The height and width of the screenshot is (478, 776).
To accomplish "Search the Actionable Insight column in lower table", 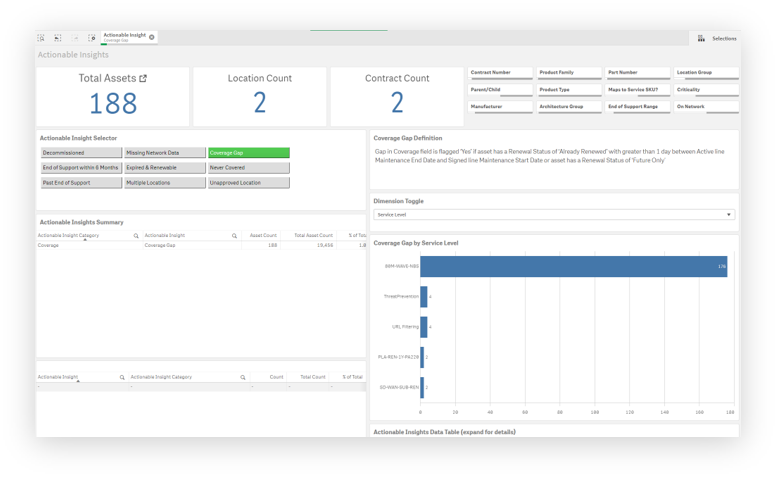I will [122, 378].
